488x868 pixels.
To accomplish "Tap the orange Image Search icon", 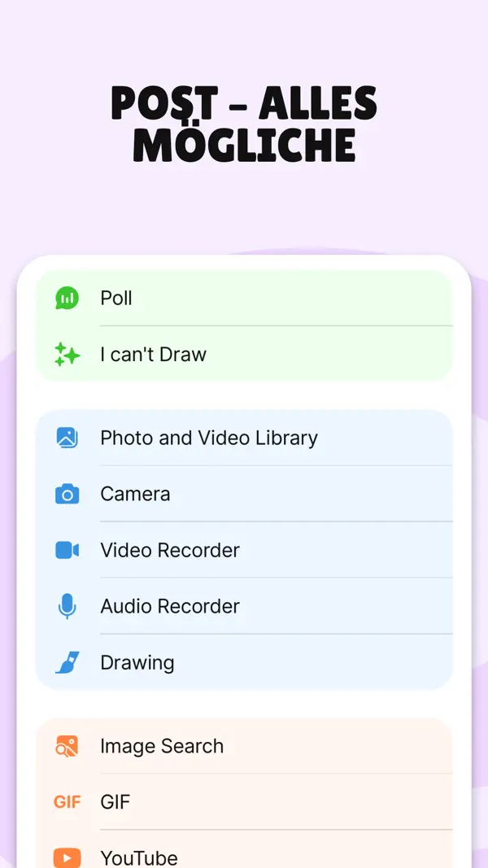I will [68, 746].
